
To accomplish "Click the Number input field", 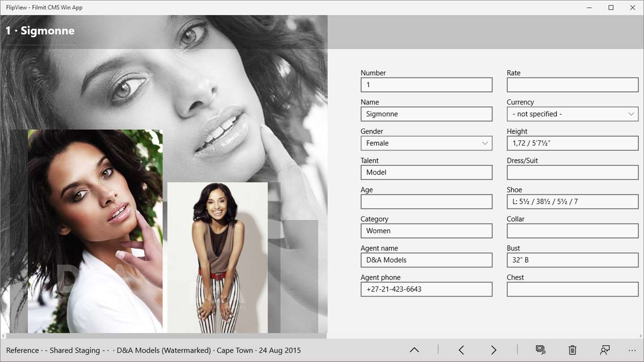I will [427, 85].
